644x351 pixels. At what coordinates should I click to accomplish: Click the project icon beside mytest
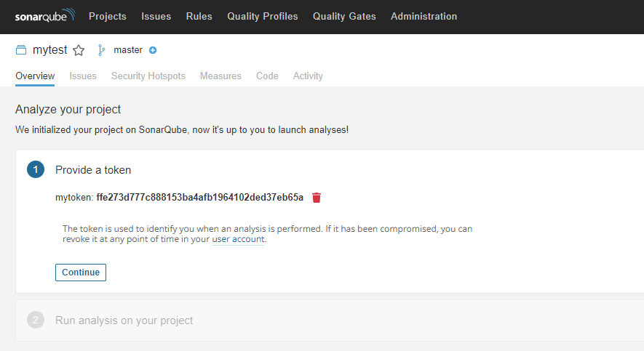tap(21, 50)
